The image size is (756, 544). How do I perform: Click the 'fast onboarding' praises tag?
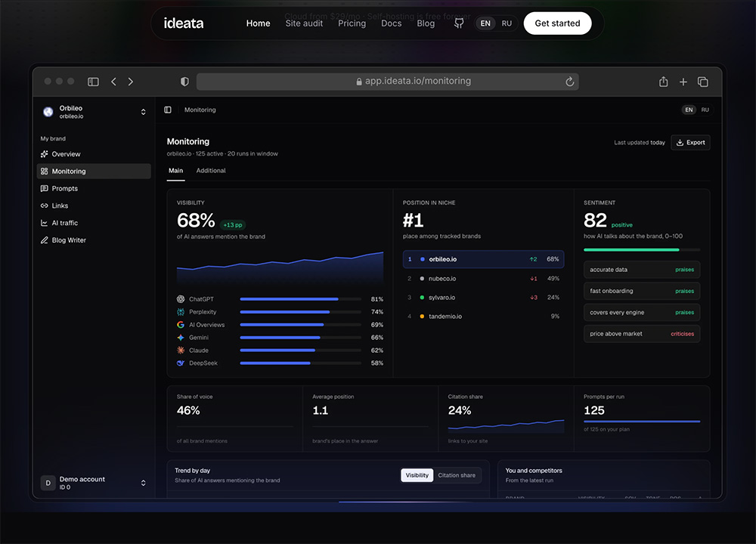click(642, 291)
